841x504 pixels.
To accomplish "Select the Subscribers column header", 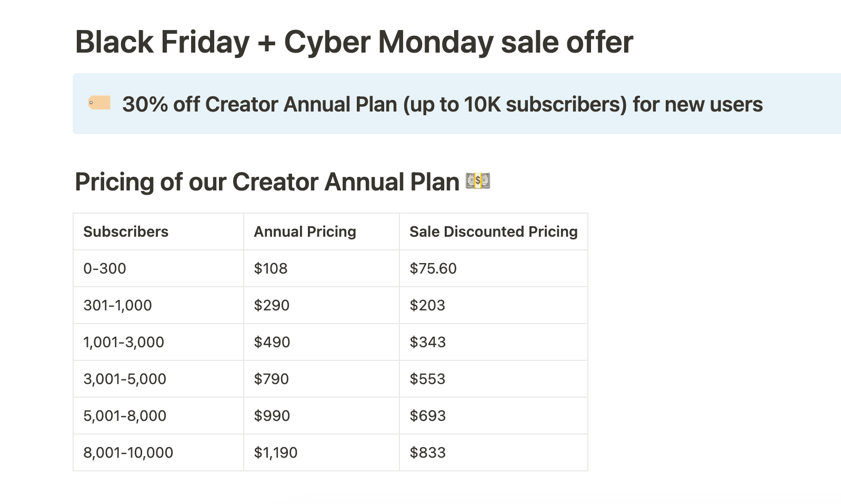I will tap(126, 231).
